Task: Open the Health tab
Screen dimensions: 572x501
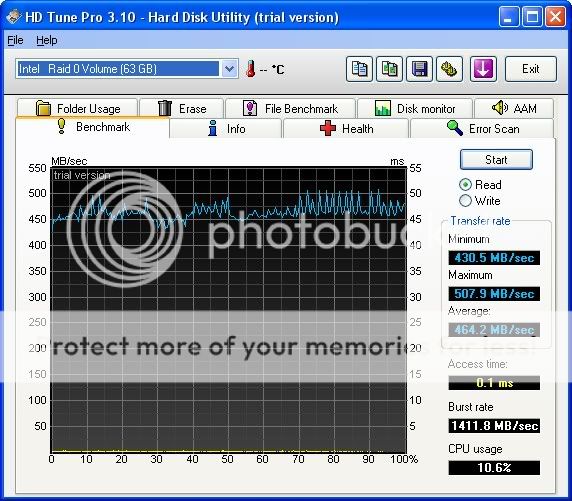Action: [346, 128]
